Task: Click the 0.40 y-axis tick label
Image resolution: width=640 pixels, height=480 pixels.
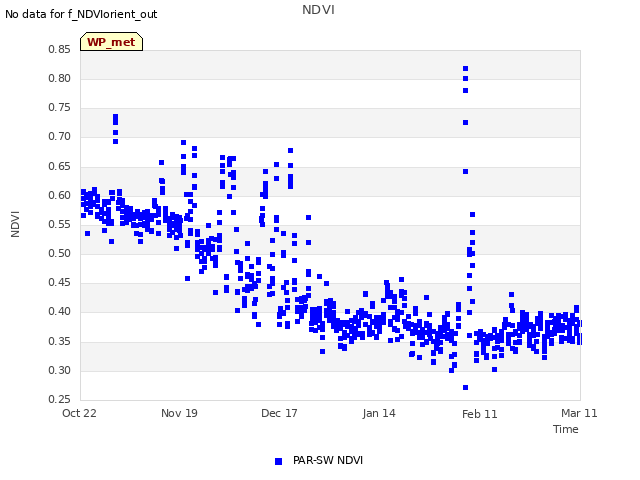Action: click(x=60, y=311)
